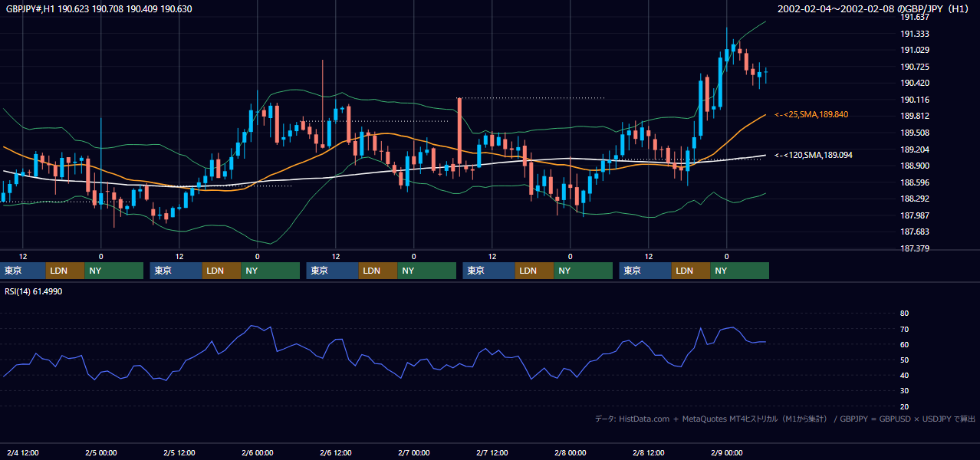Click price axis value 187.683
This screenshot has height=460, width=980.
click(x=915, y=232)
